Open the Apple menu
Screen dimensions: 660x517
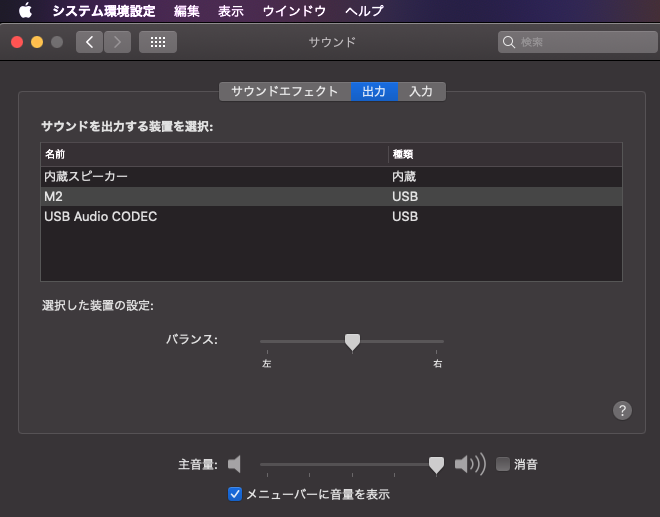coord(25,11)
